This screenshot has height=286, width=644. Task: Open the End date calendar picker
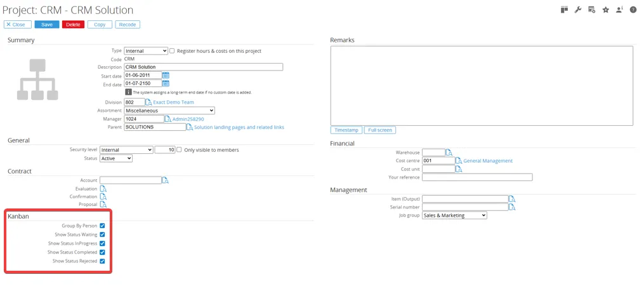[166, 84]
